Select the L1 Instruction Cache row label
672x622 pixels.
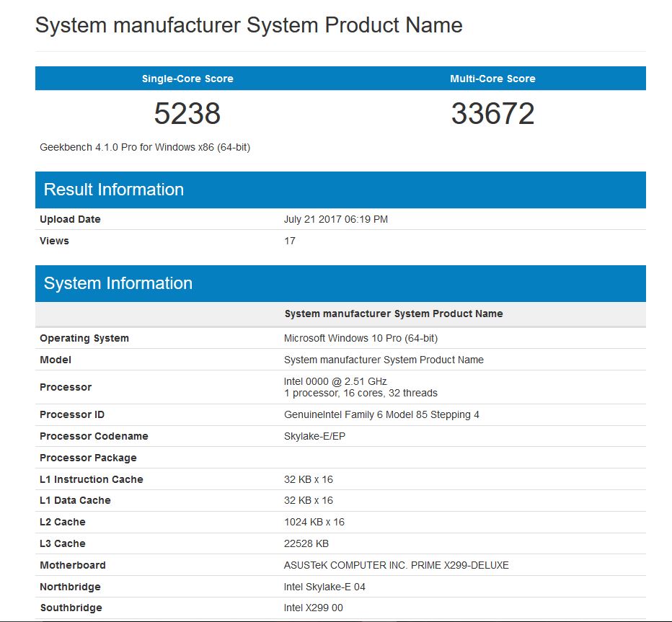click(92, 479)
